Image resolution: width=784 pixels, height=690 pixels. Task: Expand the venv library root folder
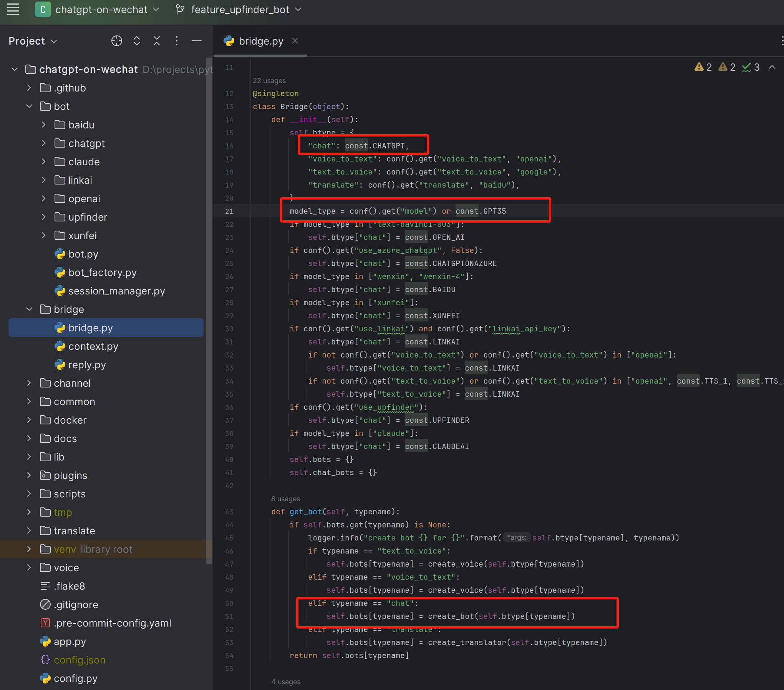click(29, 549)
